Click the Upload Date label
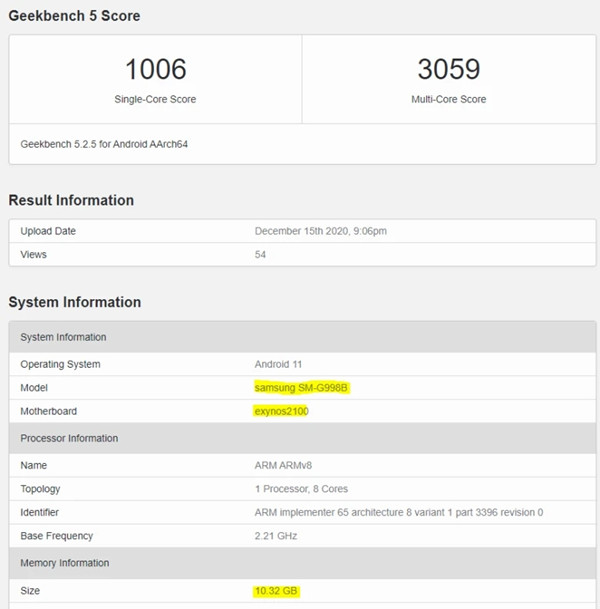 [48, 231]
